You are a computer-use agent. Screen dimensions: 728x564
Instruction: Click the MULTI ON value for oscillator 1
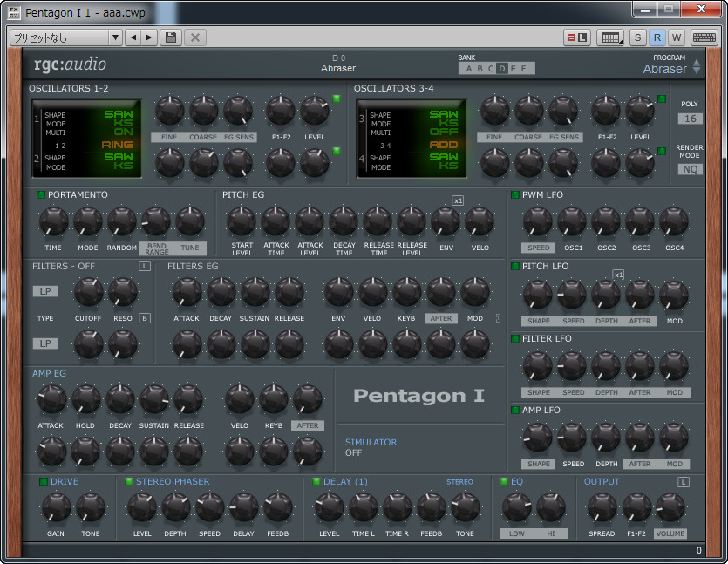(x=123, y=132)
